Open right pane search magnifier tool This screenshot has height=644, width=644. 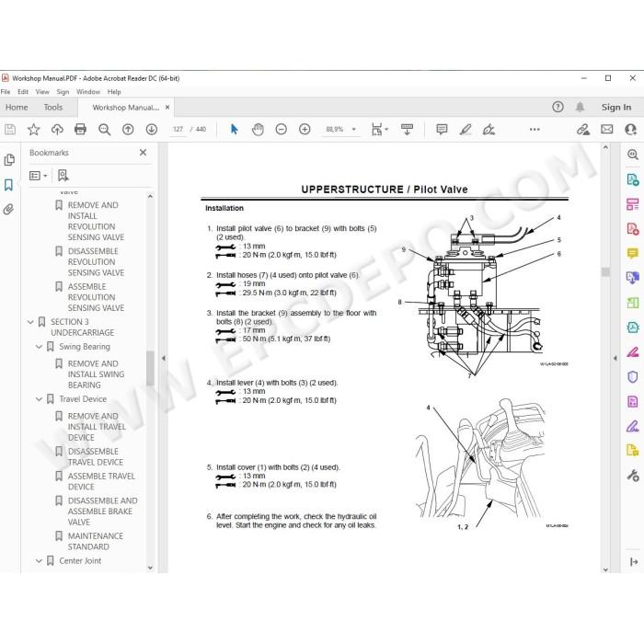coord(633,155)
